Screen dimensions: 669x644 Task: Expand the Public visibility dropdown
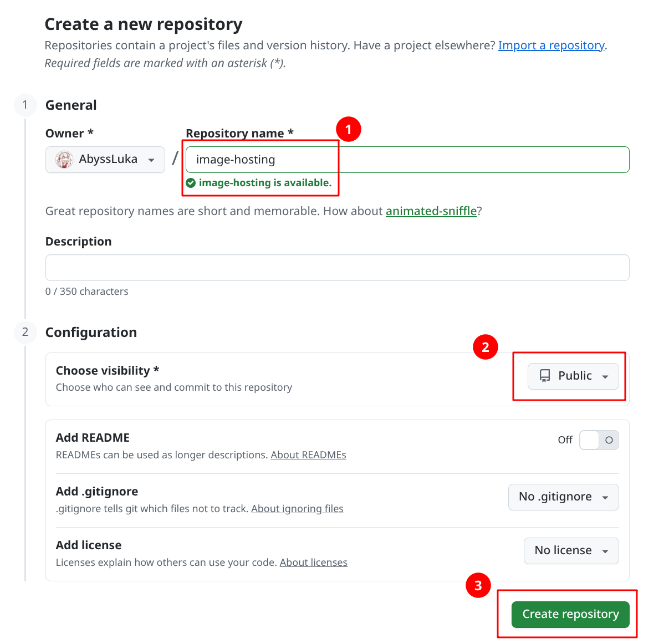point(573,376)
